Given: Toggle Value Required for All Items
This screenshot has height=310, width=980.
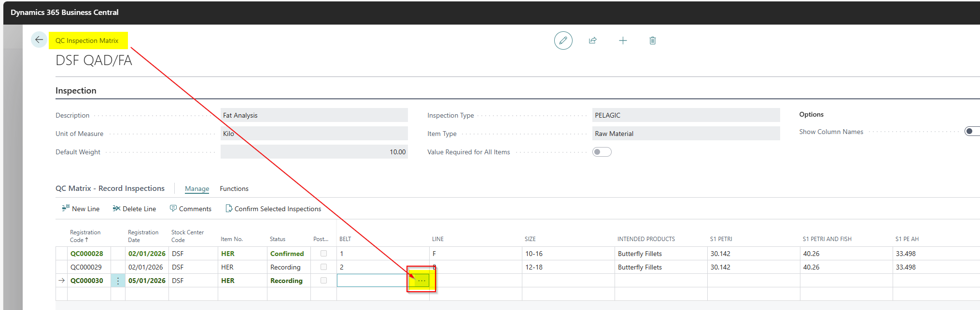Looking at the screenshot, I should pos(602,152).
